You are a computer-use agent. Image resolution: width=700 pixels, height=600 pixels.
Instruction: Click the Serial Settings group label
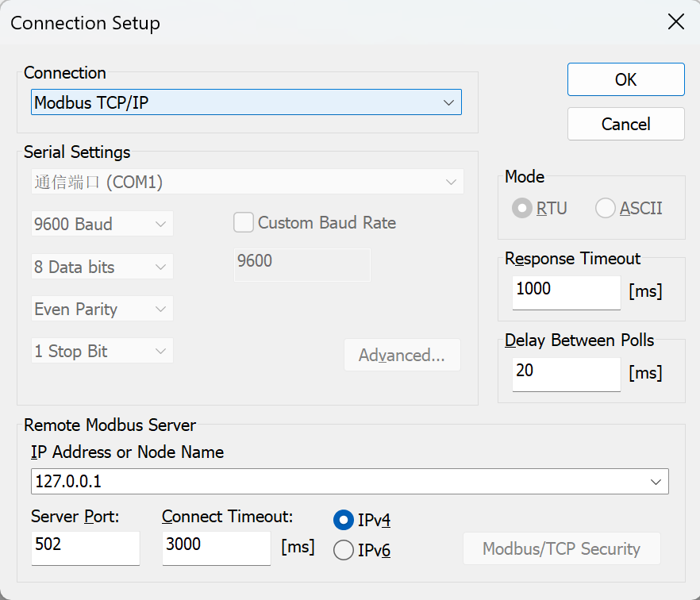(x=77, y=152)
